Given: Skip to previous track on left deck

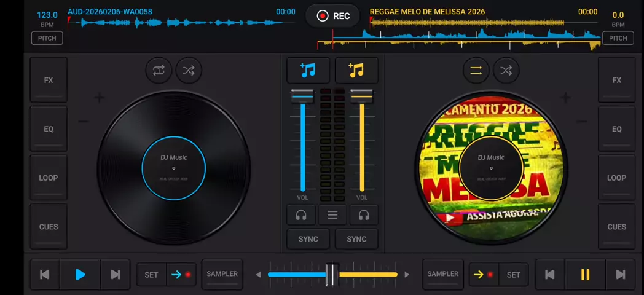Looking at the screenshot, I should (45, 275).
